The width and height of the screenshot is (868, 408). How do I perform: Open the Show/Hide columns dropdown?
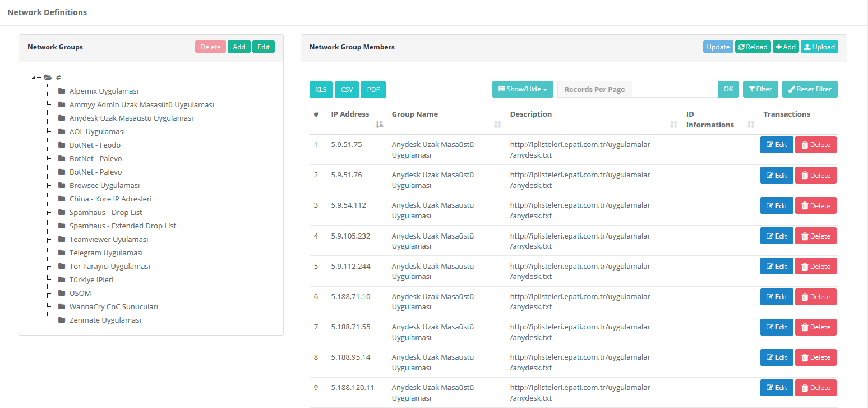pyautogui.click(x=523, y=89)
